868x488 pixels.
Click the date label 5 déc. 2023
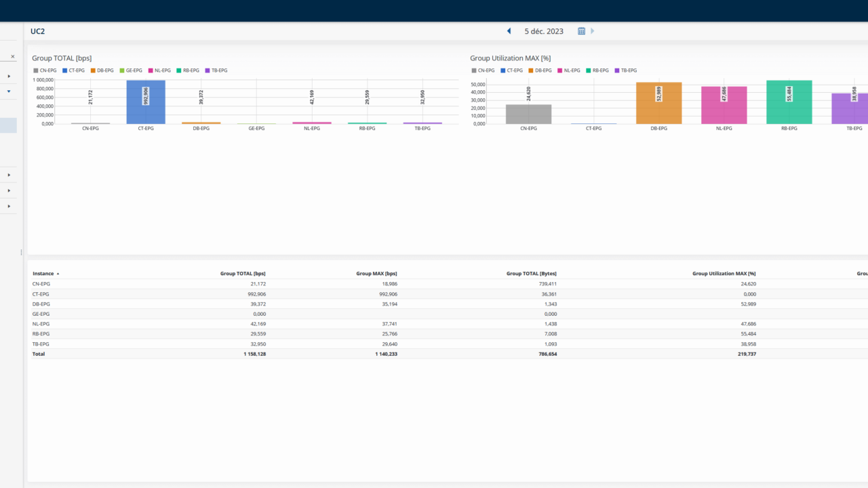pyautogui.click(x=544, y=31)
